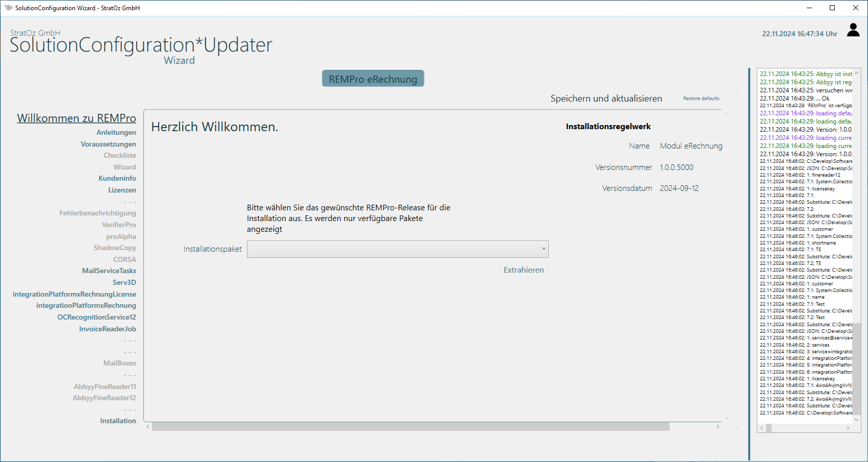This screenshot has width=868, height=462.
Task: Open the Installation page
Action: pyautogui.click(x=118, y=421)
